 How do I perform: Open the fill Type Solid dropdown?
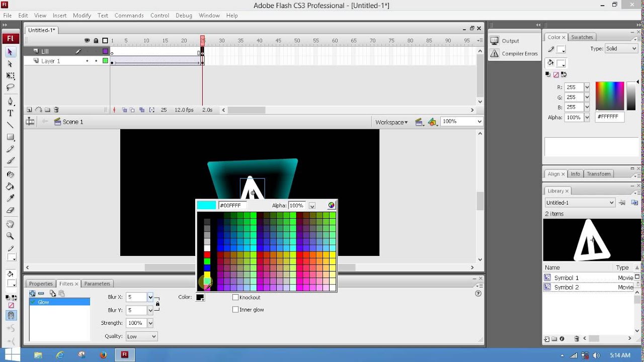click(x=621, y=49)
